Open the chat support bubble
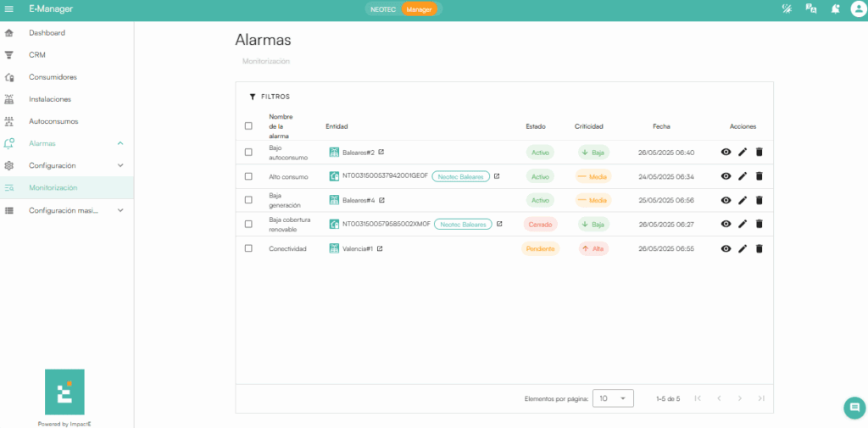This screenshot has height=428, width=868. [x=854, y=408]
